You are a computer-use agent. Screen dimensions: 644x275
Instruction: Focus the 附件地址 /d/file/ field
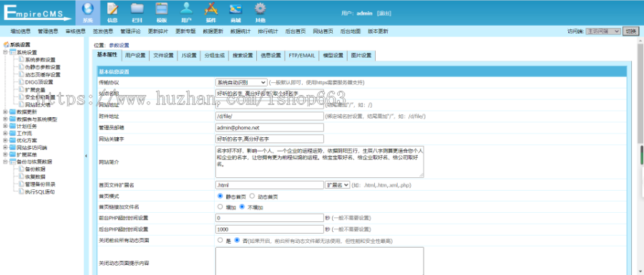tap(270, 116)
